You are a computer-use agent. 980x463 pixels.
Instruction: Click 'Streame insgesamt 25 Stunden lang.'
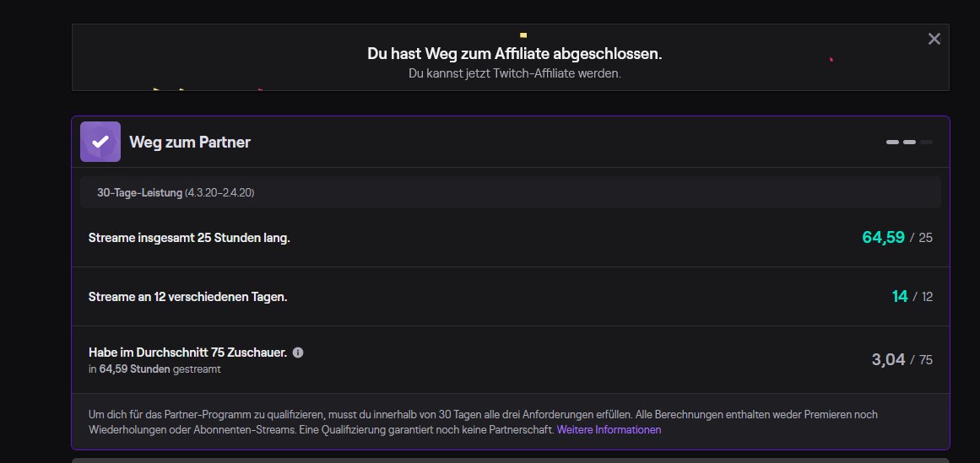pos(189,238)
